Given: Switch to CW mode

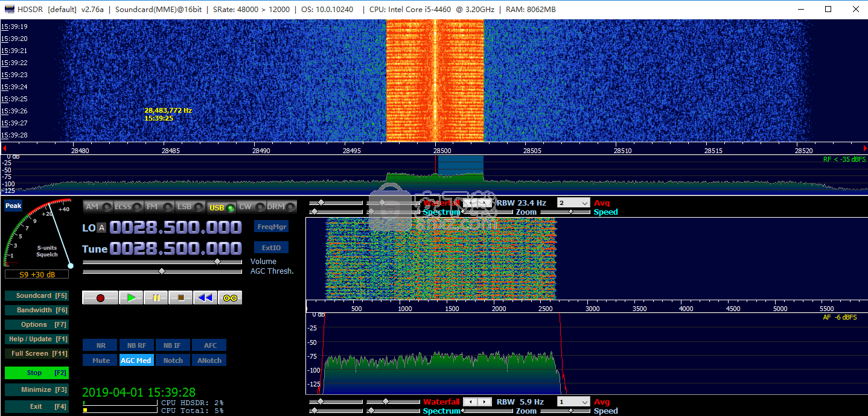Looking at the screenshot, I should pyautogui.click(x=251, y=207).
